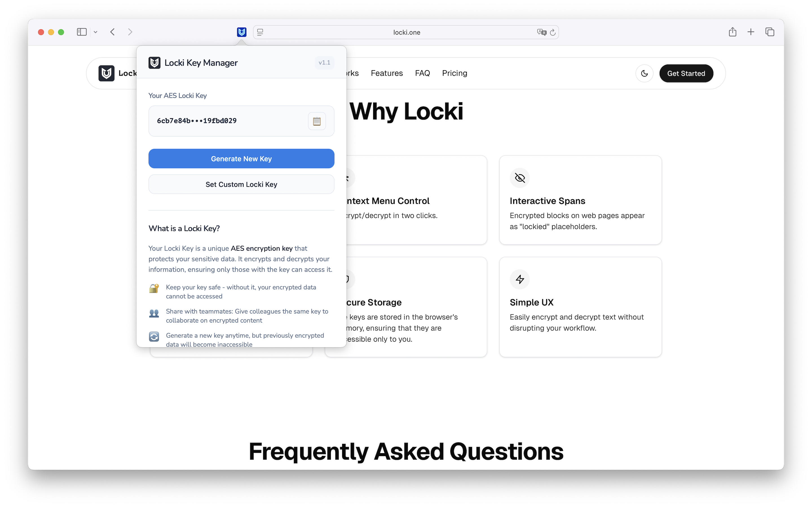Open the Share icon in toolbar
Screen dimensions: 812x507
click(x=732, y=32)
